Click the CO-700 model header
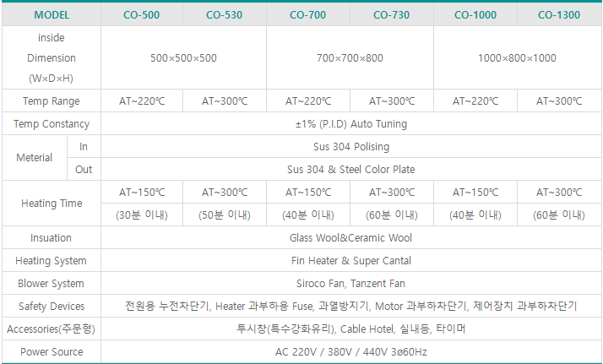Screen dimensions: 603x364 (307, 14)
